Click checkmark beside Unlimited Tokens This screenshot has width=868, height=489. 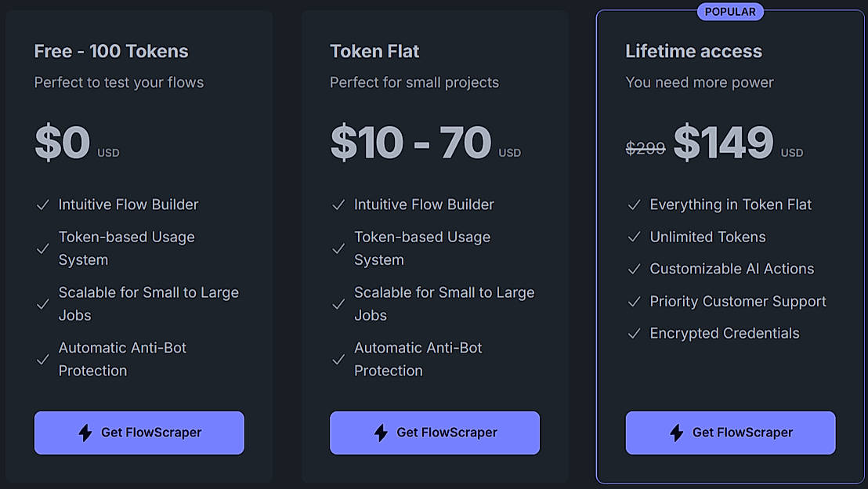(635, 237)
